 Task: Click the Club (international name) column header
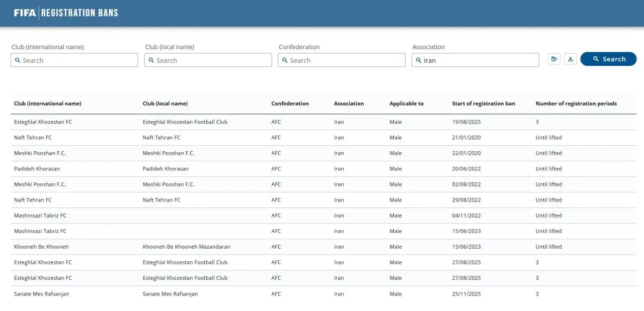(47, 103)
